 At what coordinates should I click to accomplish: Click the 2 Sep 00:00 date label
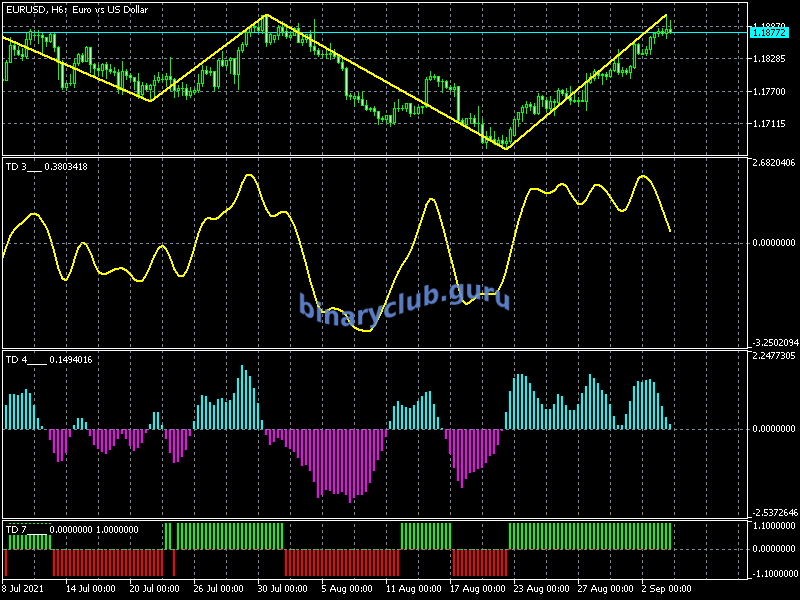coord(668,588)
